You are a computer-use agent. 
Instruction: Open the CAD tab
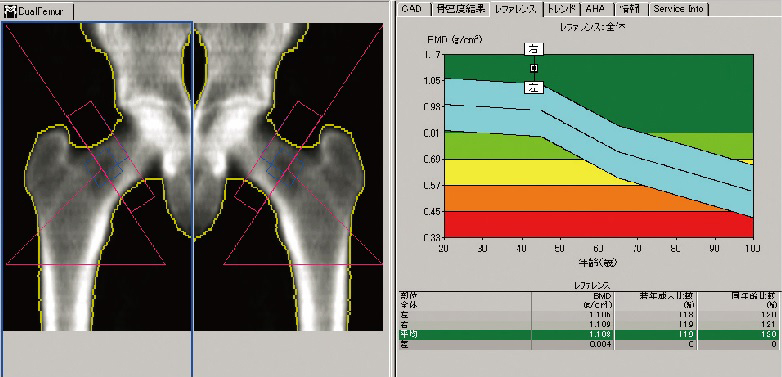pos(413,8)
